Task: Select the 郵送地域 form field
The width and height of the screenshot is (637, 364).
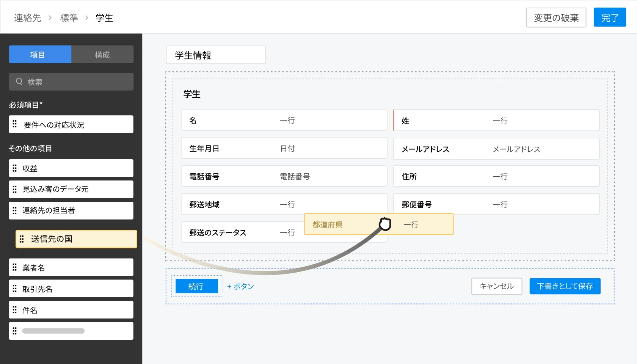Action: pos(284,204)
